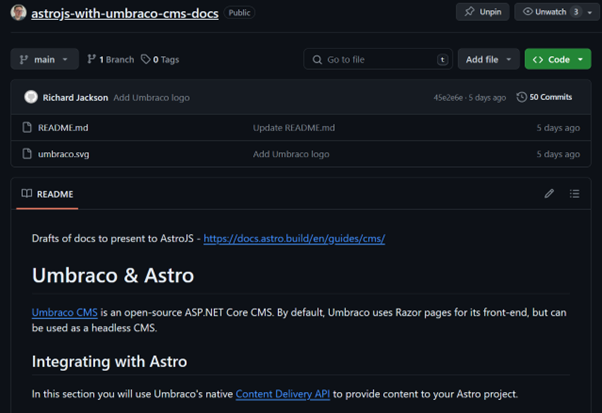The width and height of the screenshot is (602, 413).
Task: Click the Unwatch button
Action: (549, 12)
